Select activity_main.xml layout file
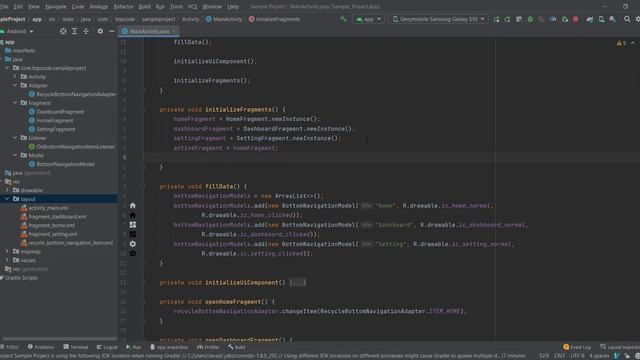The width and height of the screenshot is (640, 360). [44, 208]
